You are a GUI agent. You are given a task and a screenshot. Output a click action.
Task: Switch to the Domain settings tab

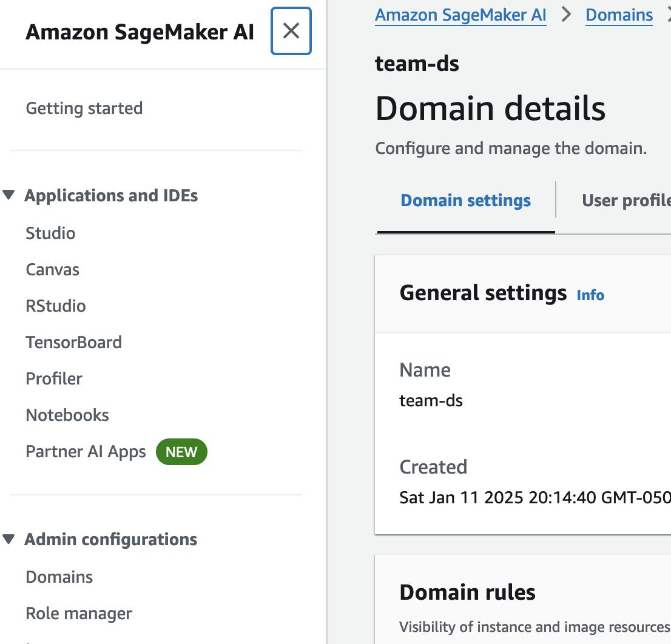click(x=465, y=201)
